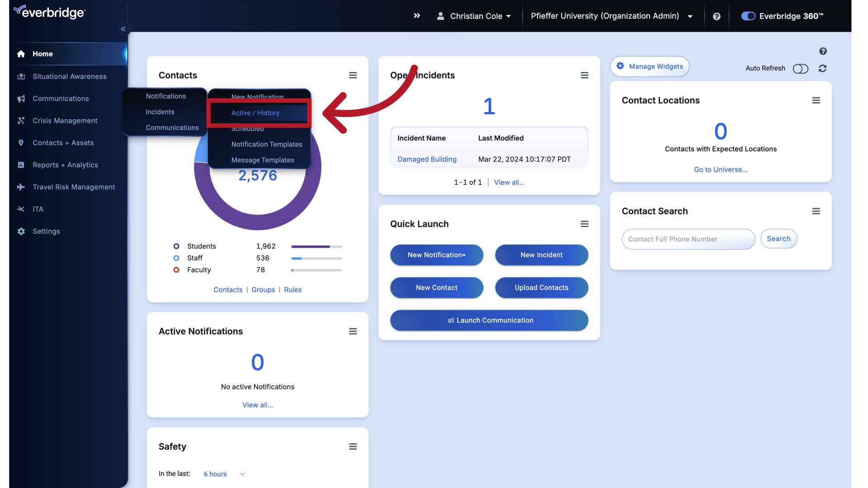Open the 6 hours time range dropdown
Viewport: 868px width, 488px height.
click(x=224, y=474)
